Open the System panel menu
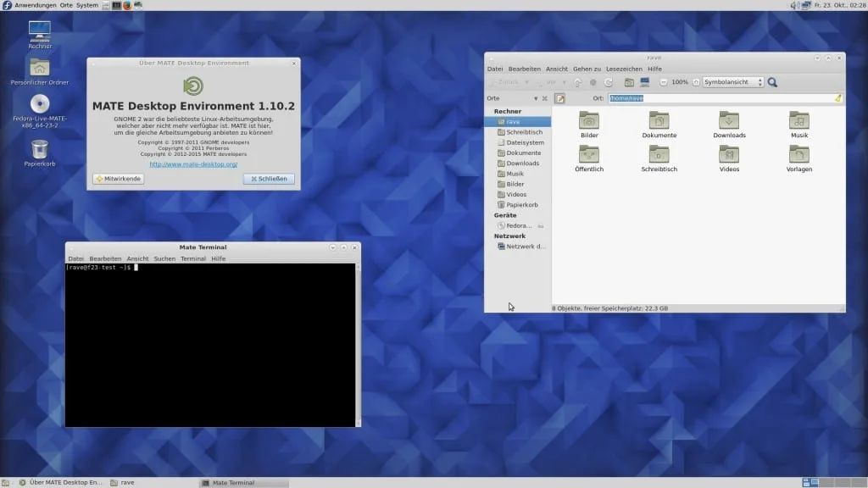 point(87,5)
